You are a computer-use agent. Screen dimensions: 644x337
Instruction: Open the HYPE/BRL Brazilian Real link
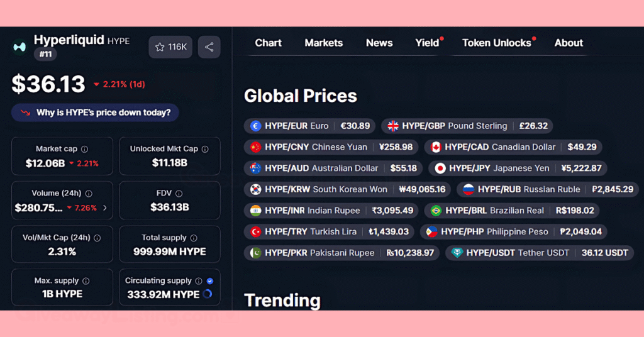tap(512, 211)
